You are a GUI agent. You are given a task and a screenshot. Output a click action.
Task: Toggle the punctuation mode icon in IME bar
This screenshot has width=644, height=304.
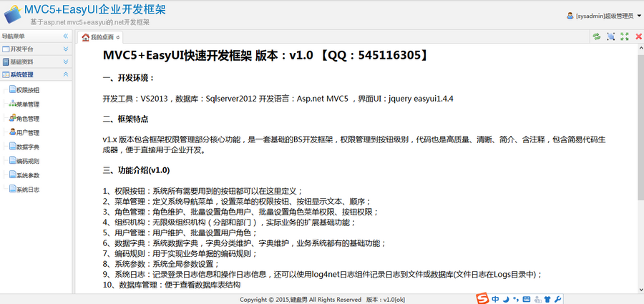pos(516,299)
